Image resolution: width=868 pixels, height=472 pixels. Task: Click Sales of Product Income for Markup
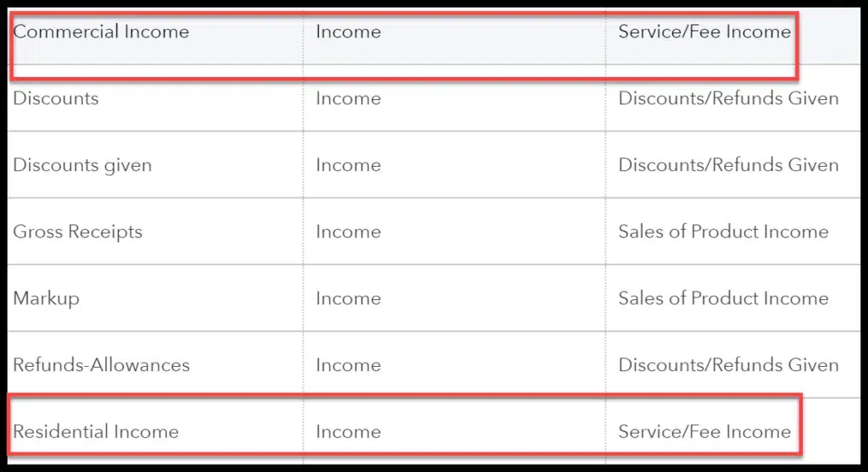(723, 299)
